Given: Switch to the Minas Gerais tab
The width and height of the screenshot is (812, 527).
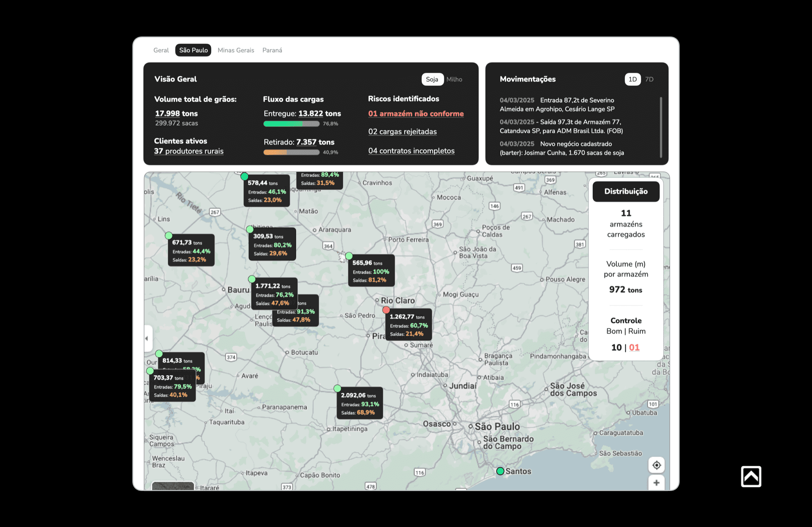Looking at the screenshot, I should click(235, 50).
